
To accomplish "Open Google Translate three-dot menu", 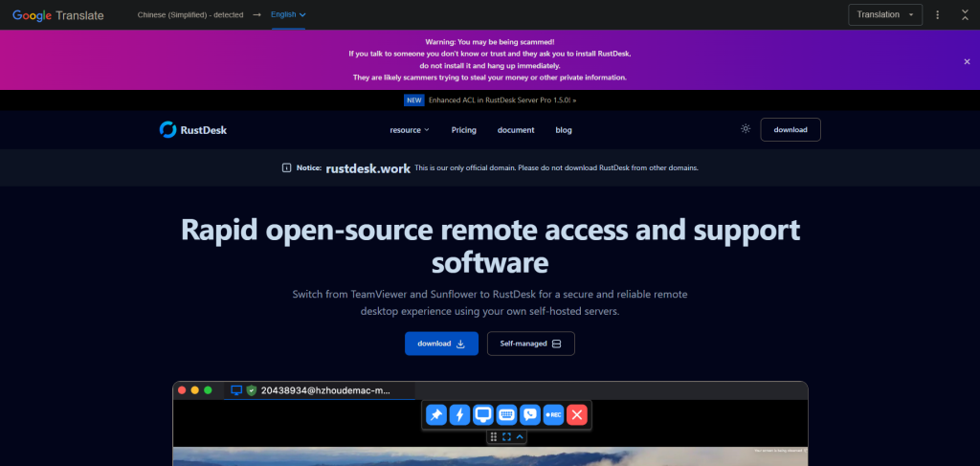I will click(x=938, y=14).
